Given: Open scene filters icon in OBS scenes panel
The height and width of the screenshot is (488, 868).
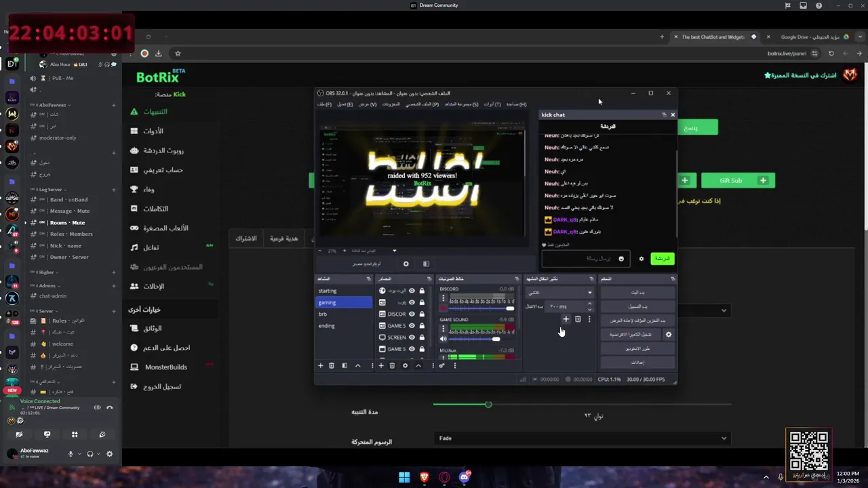Looking at the screenshot, I should tap(344, 365).
